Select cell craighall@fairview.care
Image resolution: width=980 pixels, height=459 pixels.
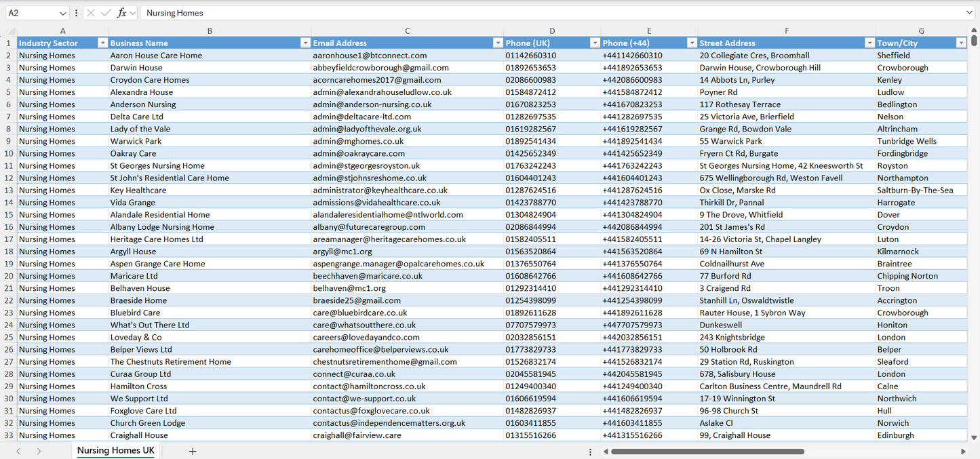[407, 435]
